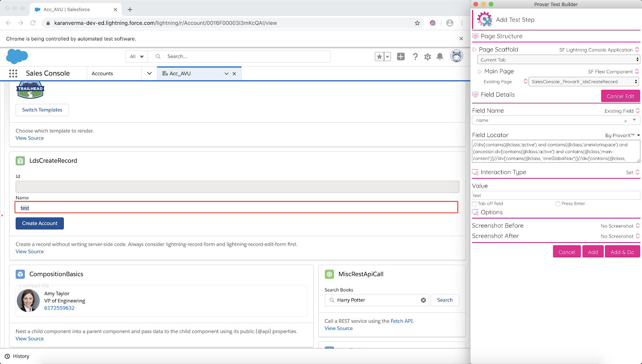Dismiss the automated test software notice
642x364 pixels.
tap(461, 38)
